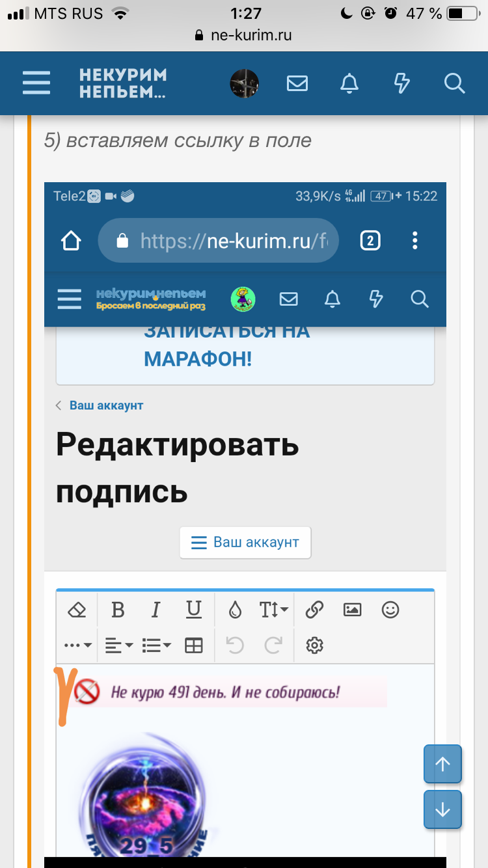Screen dimensions: 488x868
Task: Toggle underline formatting
Action: pyautogui.click(x=194, y=610)
